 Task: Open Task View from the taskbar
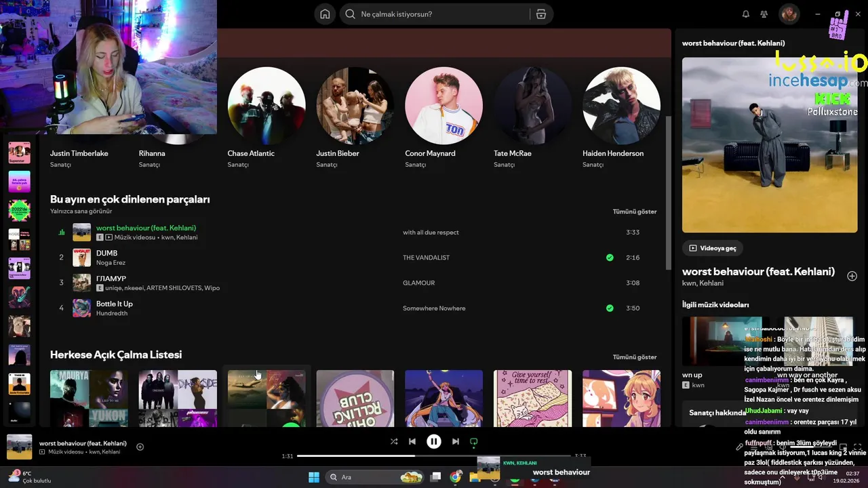pos(436,477)
